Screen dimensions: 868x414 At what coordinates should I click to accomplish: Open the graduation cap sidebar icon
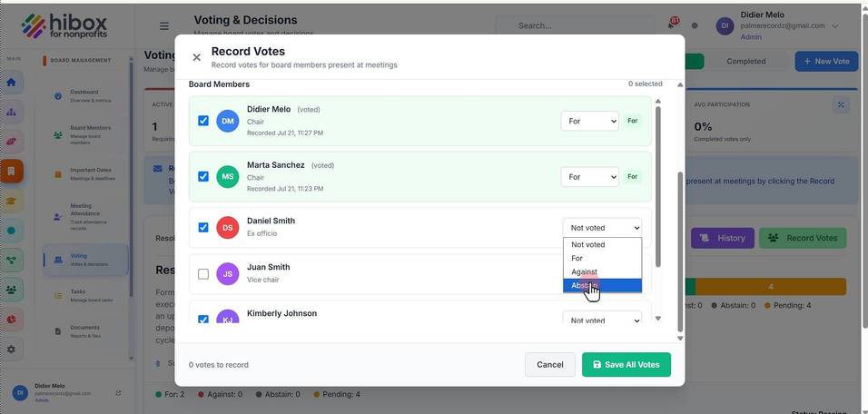[12, 201]
